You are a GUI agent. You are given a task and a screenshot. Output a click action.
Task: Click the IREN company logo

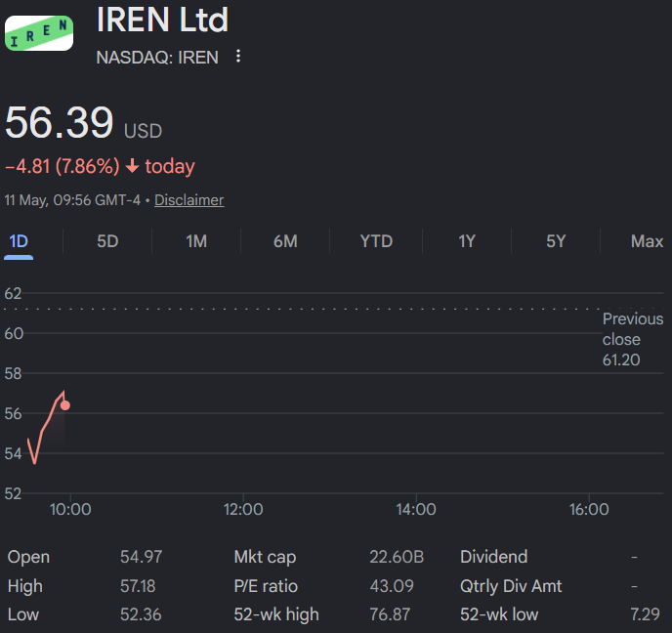coord(39,33)
